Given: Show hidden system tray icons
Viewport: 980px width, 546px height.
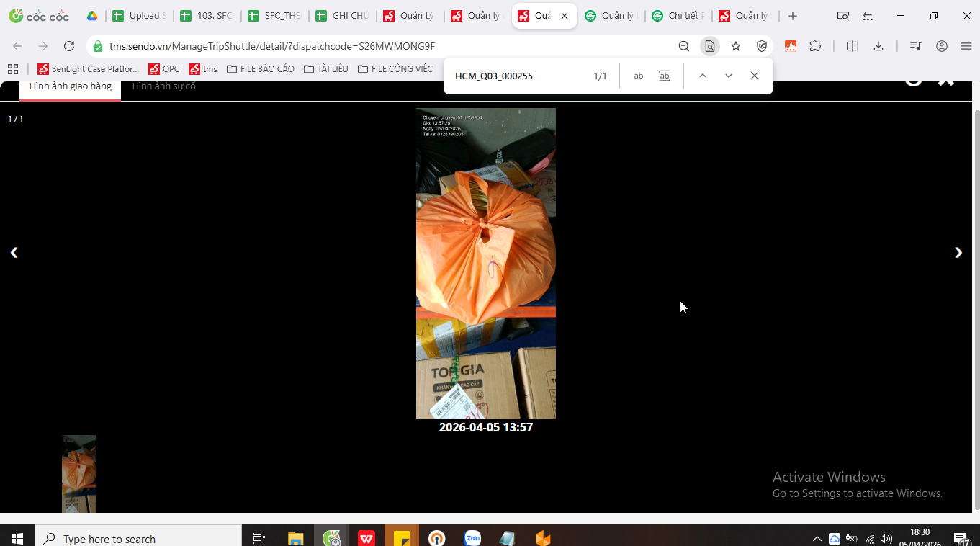Looking at the screenshot, I should tap(817, 538).
